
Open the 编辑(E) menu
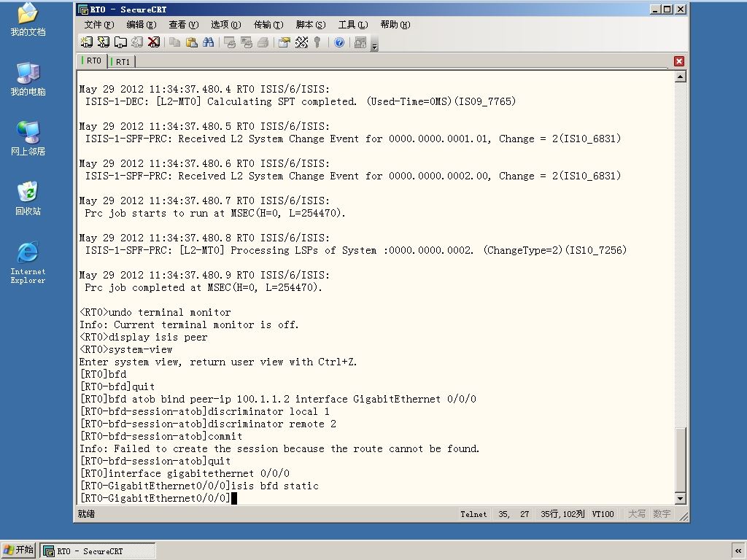(141, 24)
